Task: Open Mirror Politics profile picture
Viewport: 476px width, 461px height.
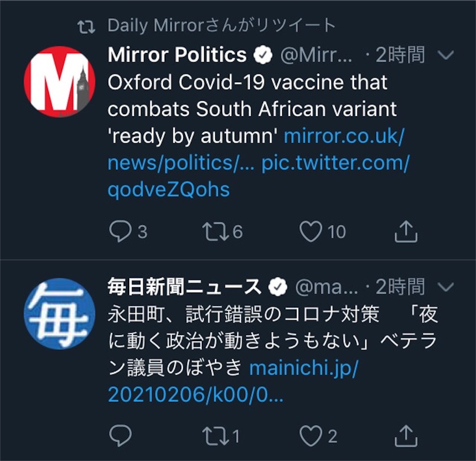Action: pyautogui.click(x=59, y=81)
